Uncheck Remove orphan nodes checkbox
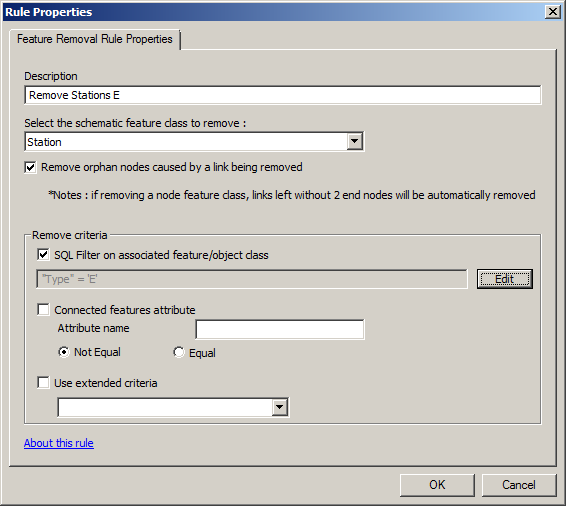 [31, 167]
